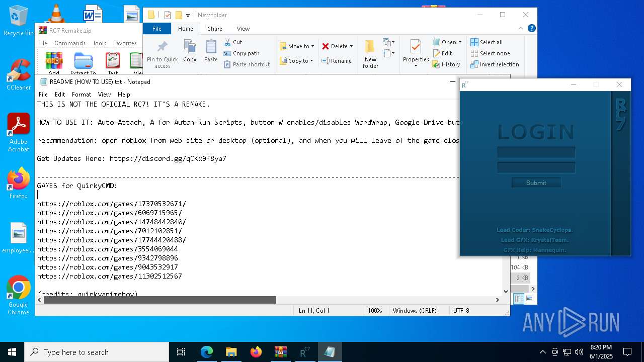Click the second RC7 login input field
The image size is (644, 362).
click(x=536, y=167)
